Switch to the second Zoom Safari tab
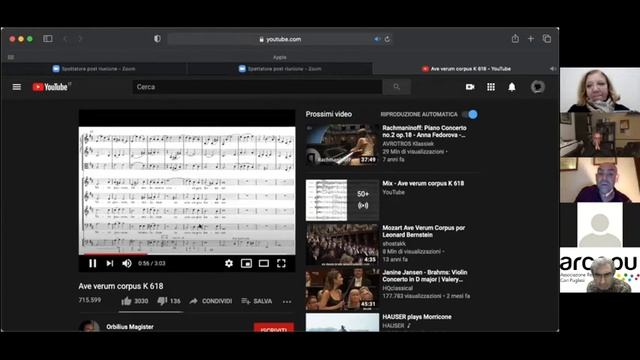This screenshot has height=360, width=640. [x=280, y=69]
